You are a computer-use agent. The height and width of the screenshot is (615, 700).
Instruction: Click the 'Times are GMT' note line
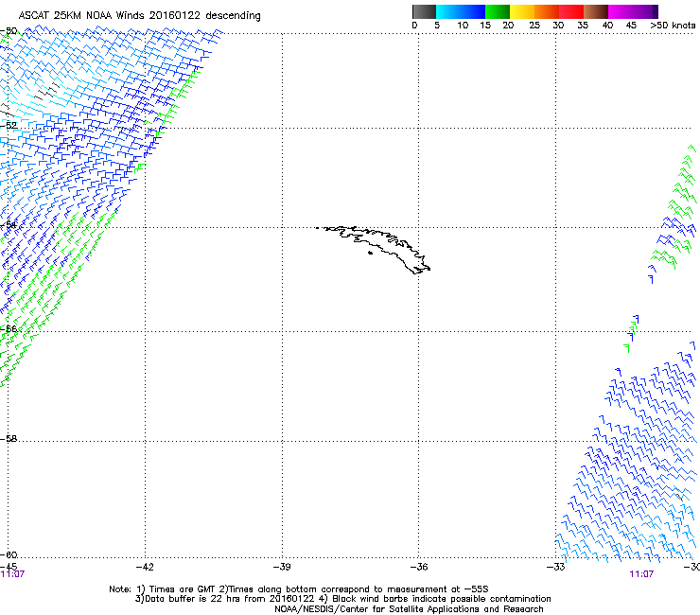[x=299, y=589]
